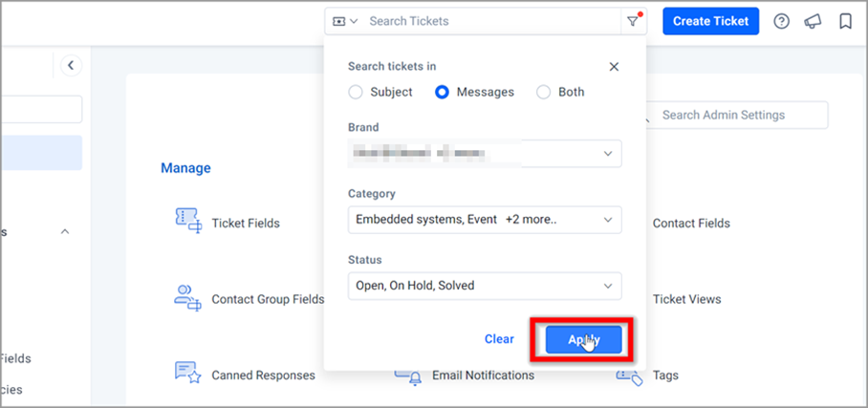Click the Apply button
The width and height of the screenshot is (868, 408).
tap(583, 339)
